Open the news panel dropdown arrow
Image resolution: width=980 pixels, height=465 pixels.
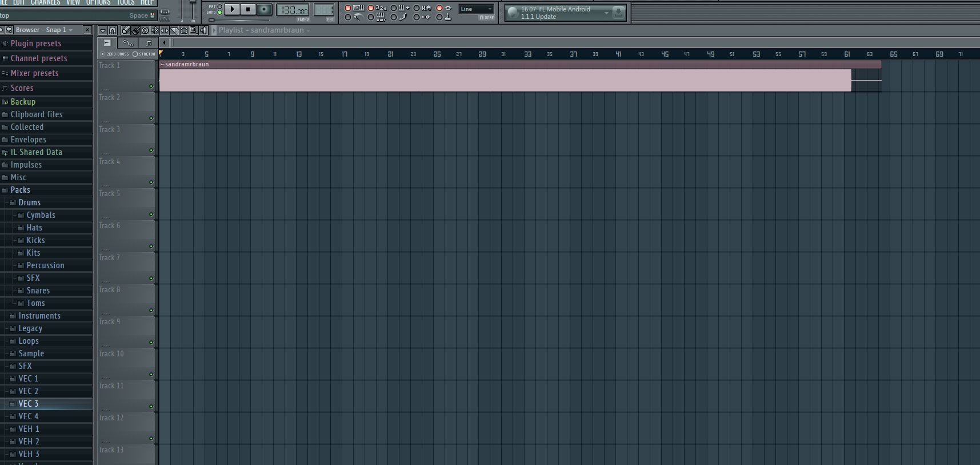pyautogui.click(x=606, y=13)
